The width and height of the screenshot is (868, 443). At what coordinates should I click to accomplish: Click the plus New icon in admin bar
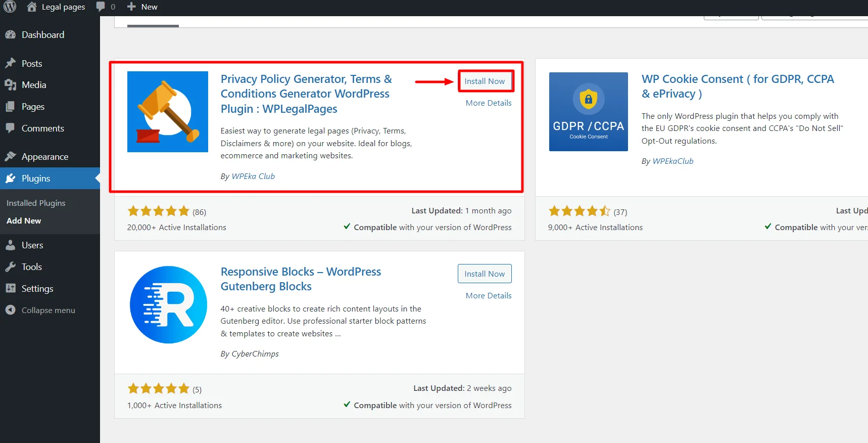coord(131,7)
